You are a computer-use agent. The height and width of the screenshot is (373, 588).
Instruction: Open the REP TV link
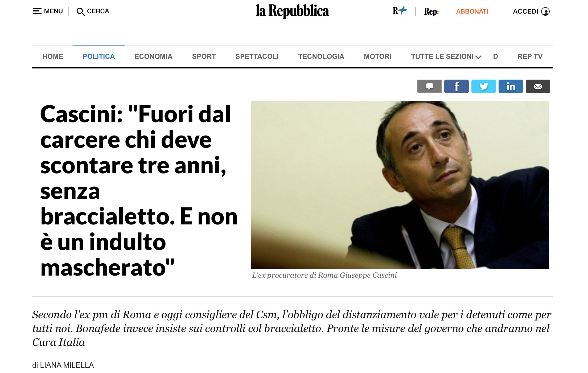pyautogui.click(x=530, y=56)
